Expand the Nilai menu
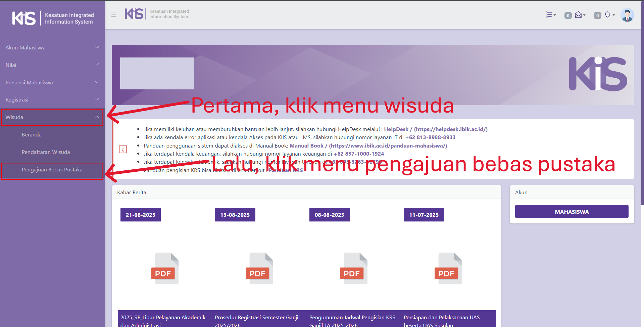The height and width of the screenshot is (327, 644). [x=52, y=65]
